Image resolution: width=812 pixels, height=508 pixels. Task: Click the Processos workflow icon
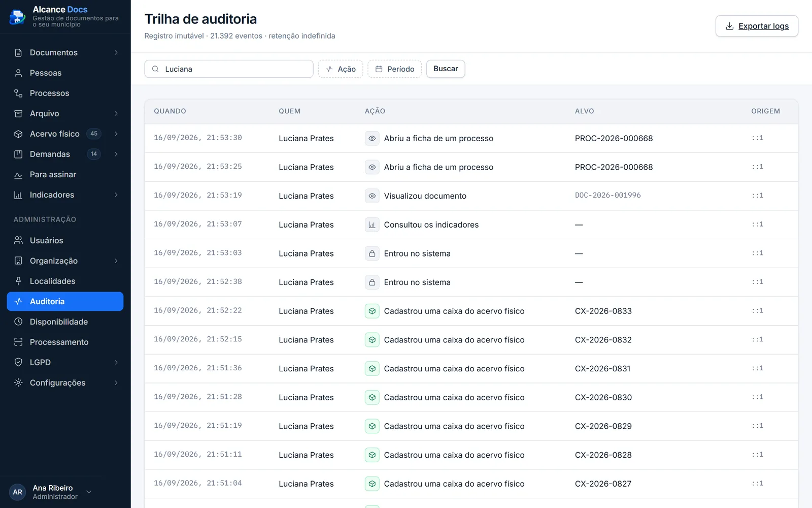(x=18, y=93)
